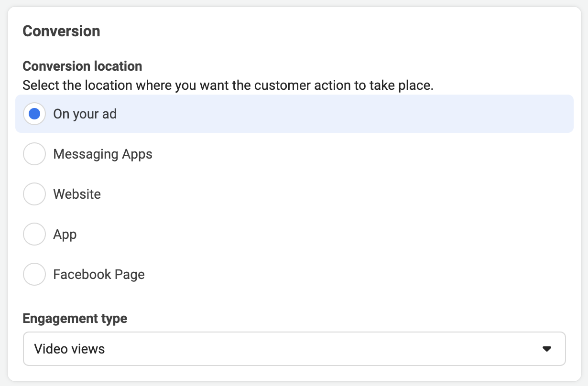Click the 'On your ad' label text
This screenshot has width=588, height=386.
point(85,114)
